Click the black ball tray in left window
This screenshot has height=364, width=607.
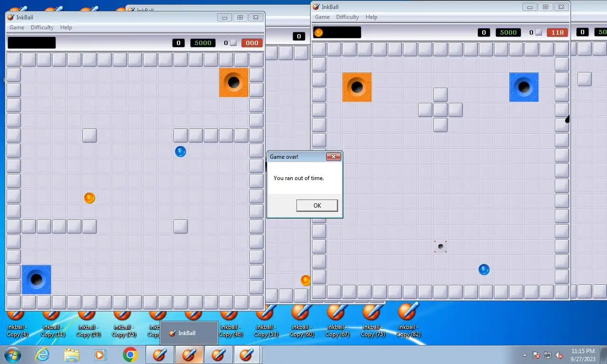click(x=32, y=43)
